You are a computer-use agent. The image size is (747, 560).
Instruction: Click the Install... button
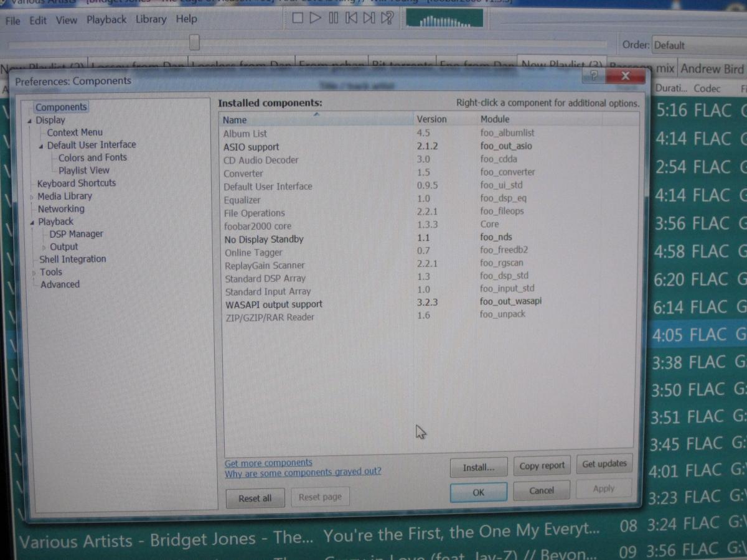pyautogui.click(x=479, y=467)
